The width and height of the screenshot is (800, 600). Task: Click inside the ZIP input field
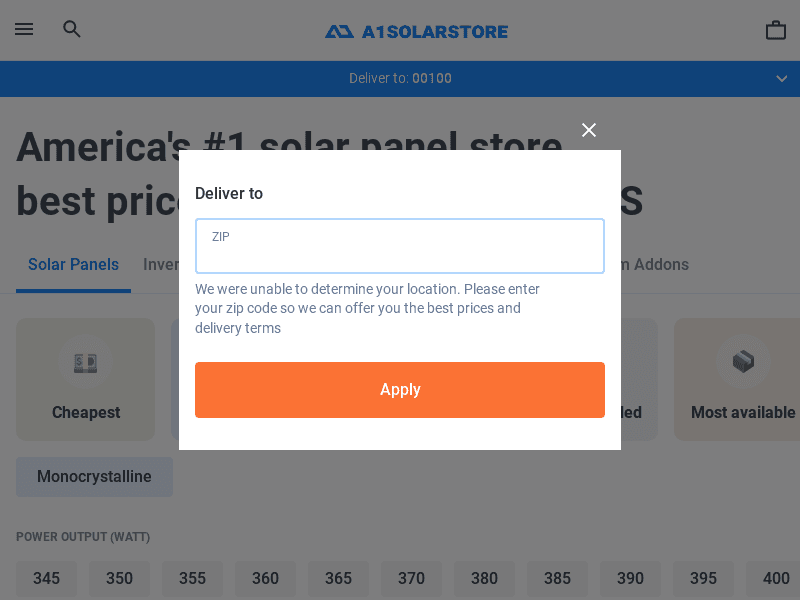400,245
